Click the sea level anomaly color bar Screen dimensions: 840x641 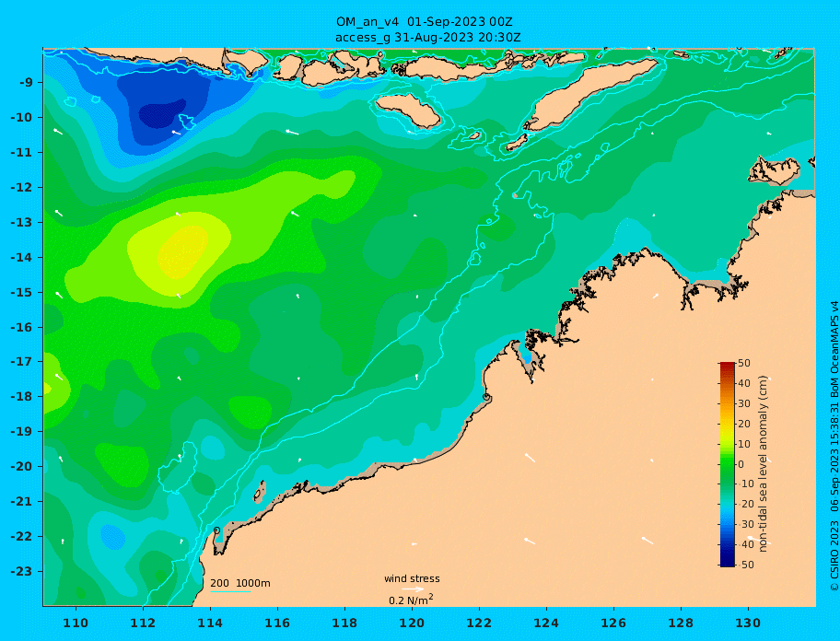tap(727, 464)
